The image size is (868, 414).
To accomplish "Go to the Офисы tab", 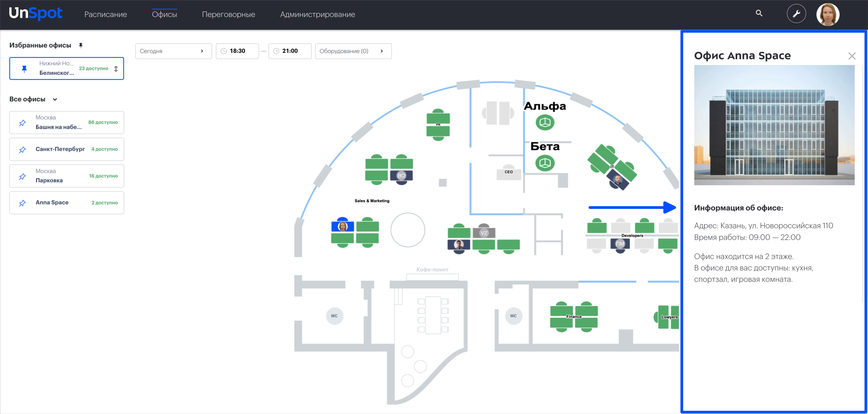I will pos(164,14).
